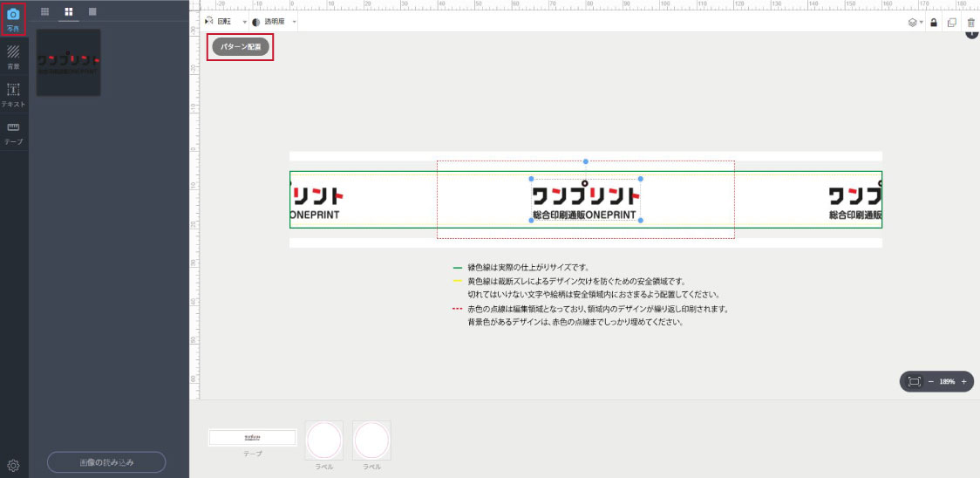Click the 画像の読み込み button
Image resolution: width=980 pixels, height=478 pixels.
pos(106,461)
